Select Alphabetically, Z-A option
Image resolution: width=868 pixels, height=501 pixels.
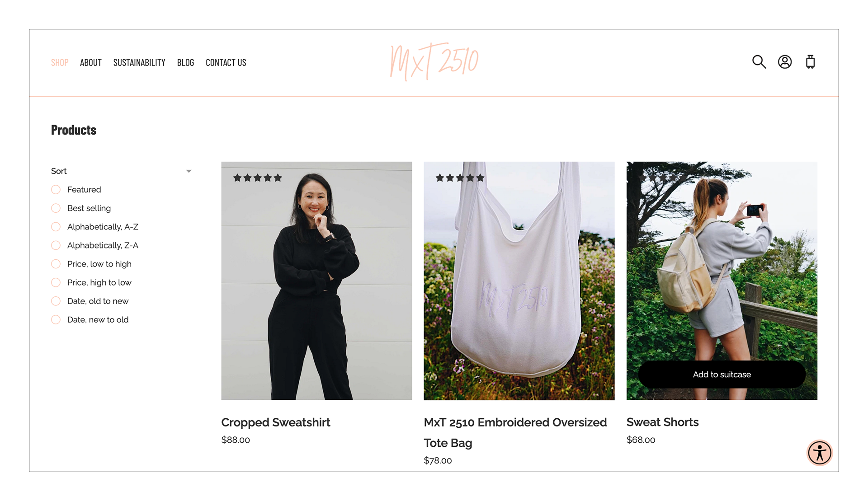(95, 245)
